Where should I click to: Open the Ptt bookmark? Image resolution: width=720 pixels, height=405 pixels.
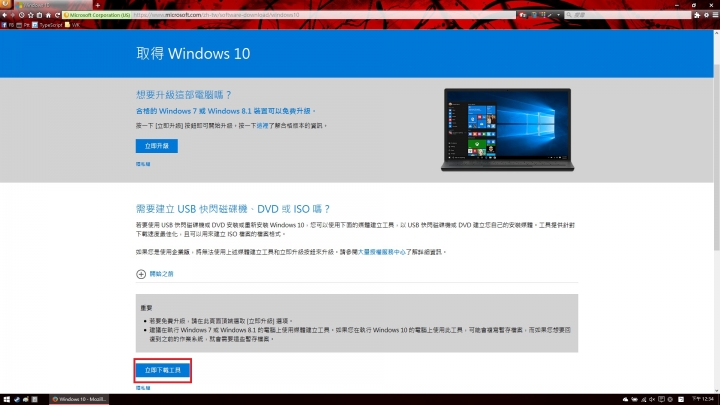pyautogui.click(x=23, y=25)
